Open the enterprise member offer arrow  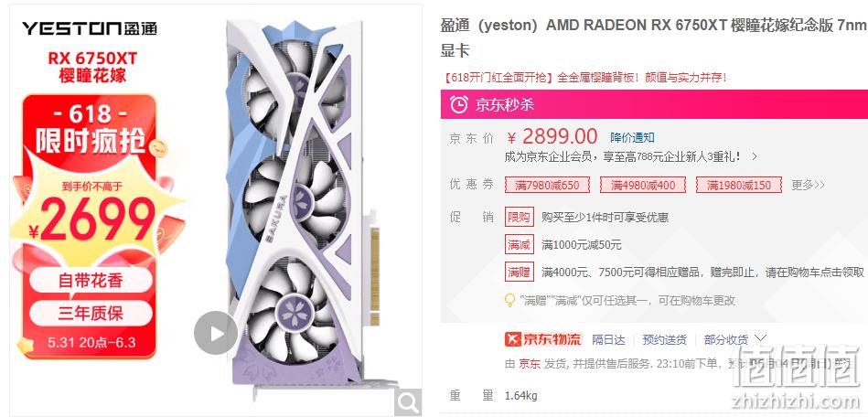pos(755,157)
